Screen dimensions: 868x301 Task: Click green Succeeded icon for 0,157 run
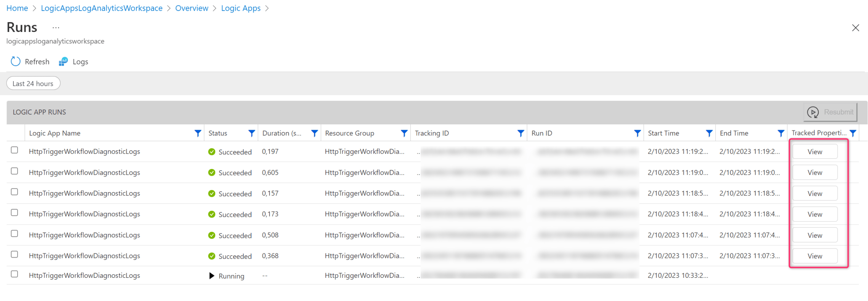(x=212, y=194)
